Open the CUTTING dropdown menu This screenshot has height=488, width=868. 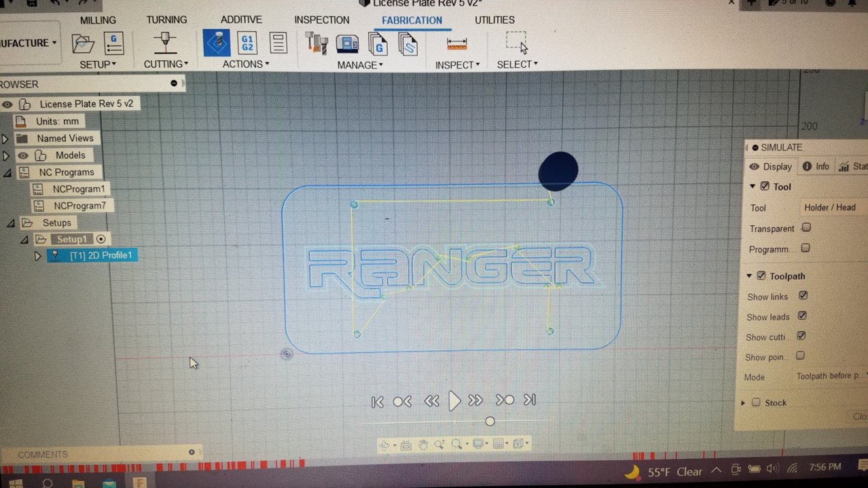point(166,64)
